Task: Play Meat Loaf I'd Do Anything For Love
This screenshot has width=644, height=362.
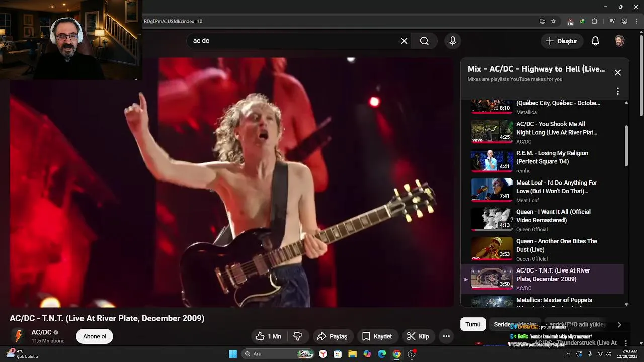Action: click(492, 191)
